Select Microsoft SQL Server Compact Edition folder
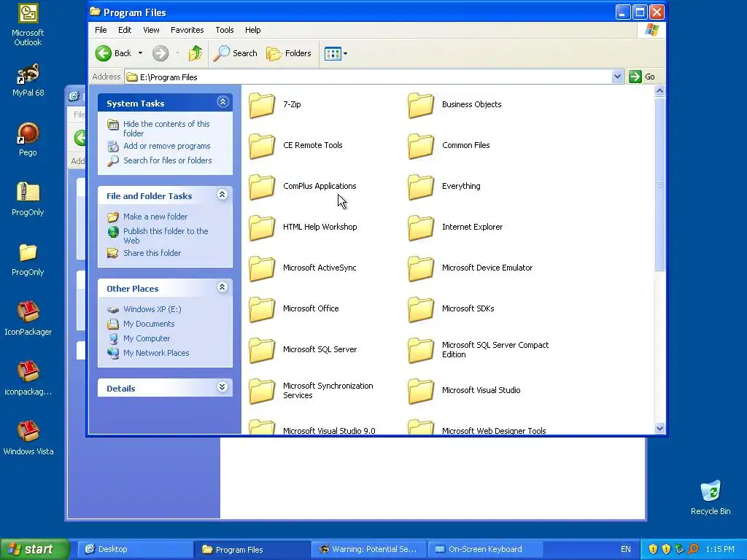 pyautogui.click(x=421, y=351)
